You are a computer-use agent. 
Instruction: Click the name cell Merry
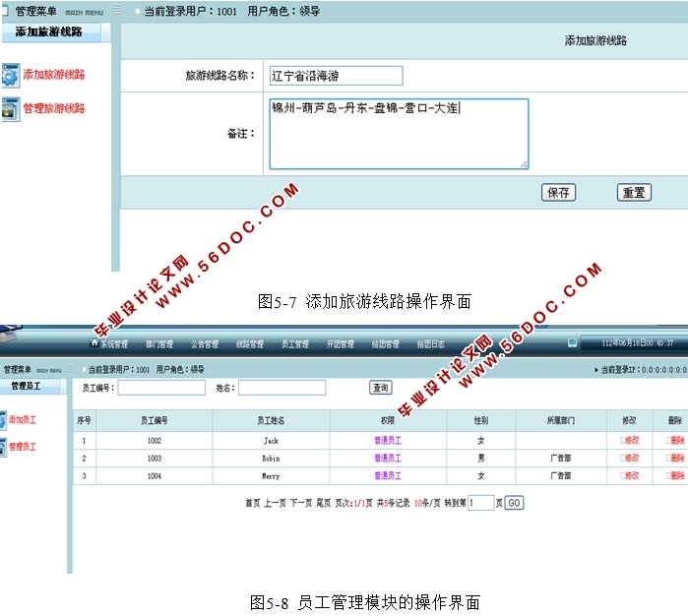tap(271, 475)
